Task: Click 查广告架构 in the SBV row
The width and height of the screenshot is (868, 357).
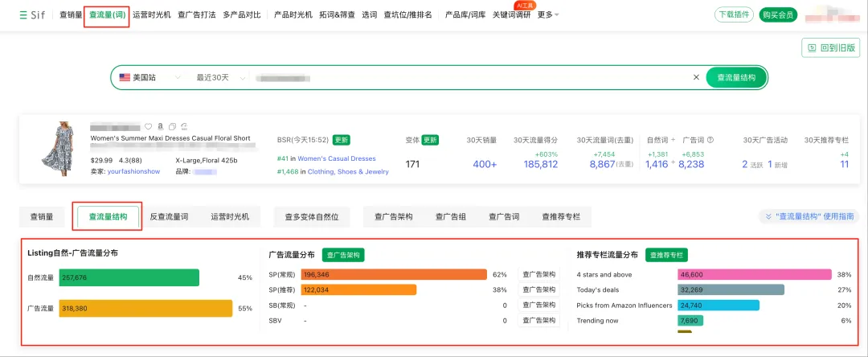Action: [538, 321]
